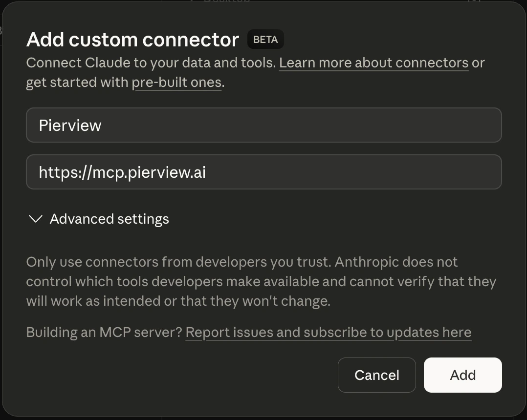
Task: Open Report issues and subscribe to updates
Action: [328, 332]
